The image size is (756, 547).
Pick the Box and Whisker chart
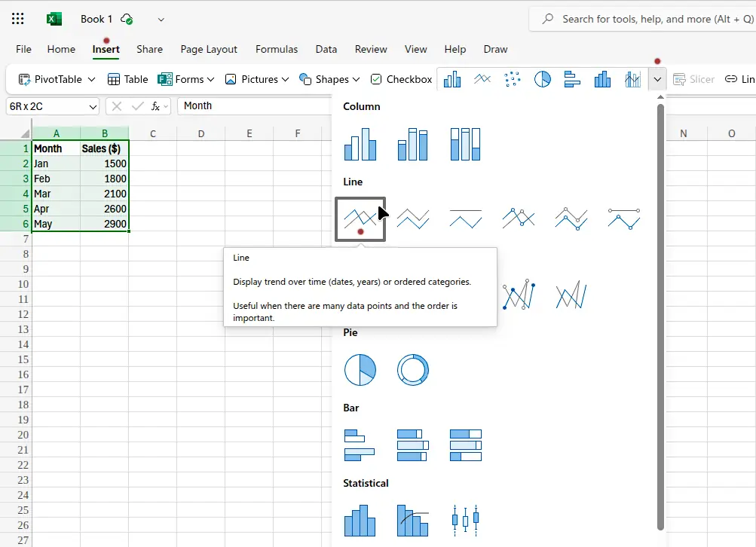tap(465, 521)
